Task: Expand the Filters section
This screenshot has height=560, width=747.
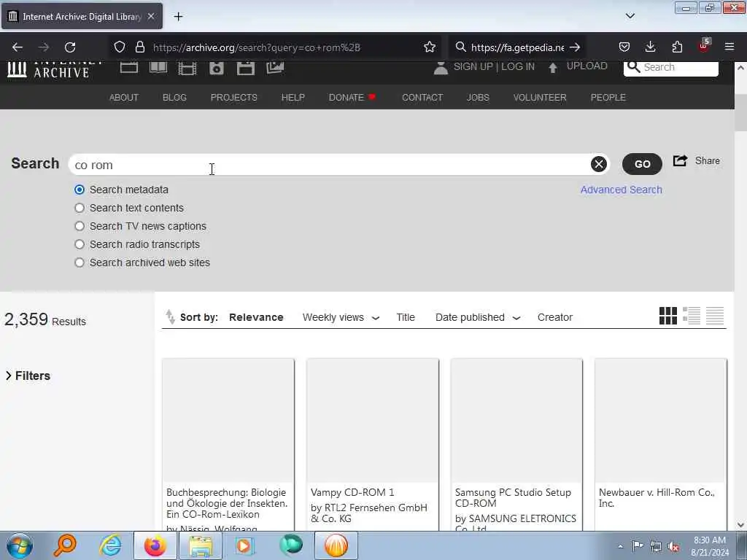Action: click(28, 376)
